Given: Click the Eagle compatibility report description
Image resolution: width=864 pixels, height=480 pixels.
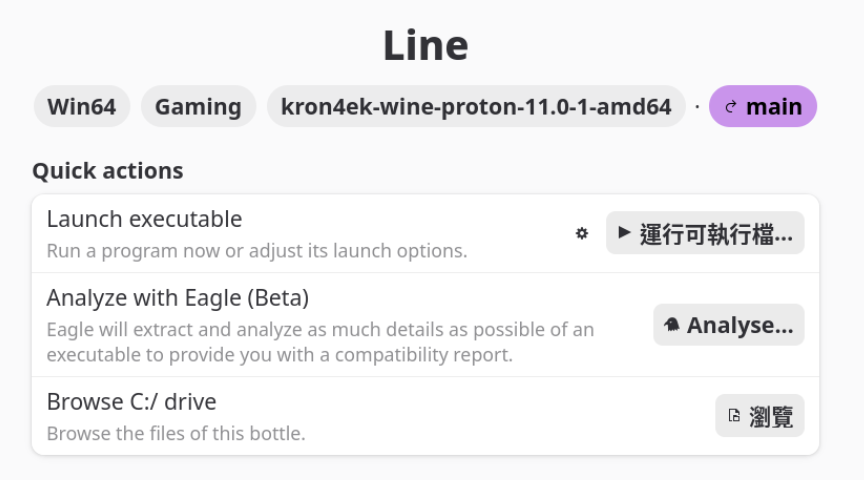Looking at the screenshot, I should pos(320,342).
